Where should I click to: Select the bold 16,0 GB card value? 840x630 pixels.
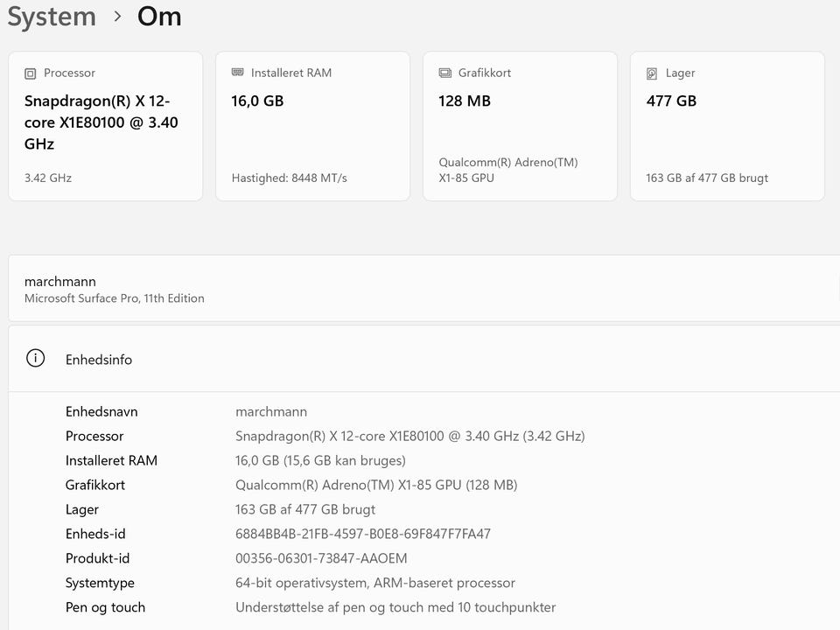click(257, 101)
